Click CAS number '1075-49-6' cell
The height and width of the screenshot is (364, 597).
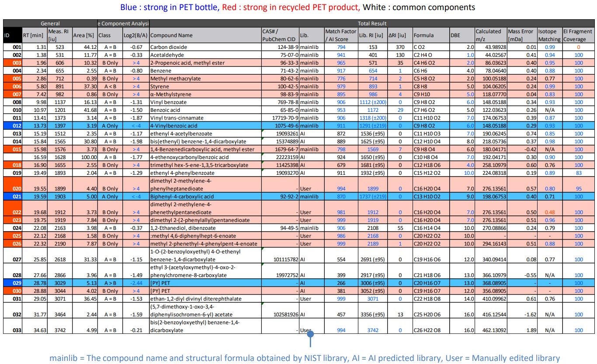280,125
